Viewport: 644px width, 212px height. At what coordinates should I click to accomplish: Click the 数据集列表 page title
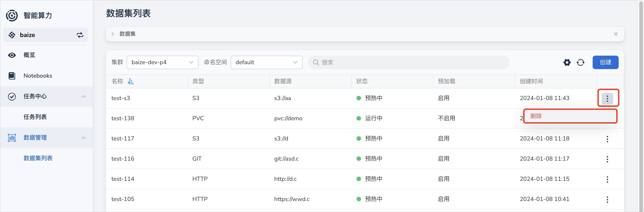(x=128, y=13)
